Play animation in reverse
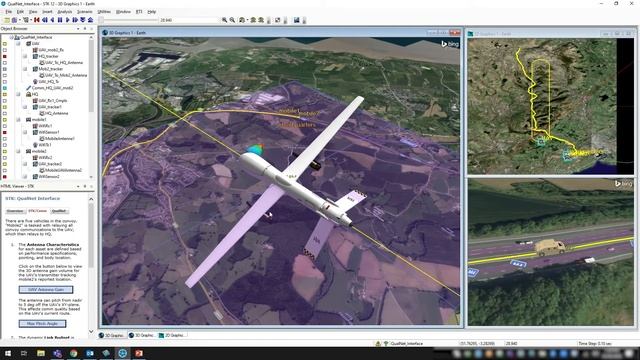 (52, 20)
